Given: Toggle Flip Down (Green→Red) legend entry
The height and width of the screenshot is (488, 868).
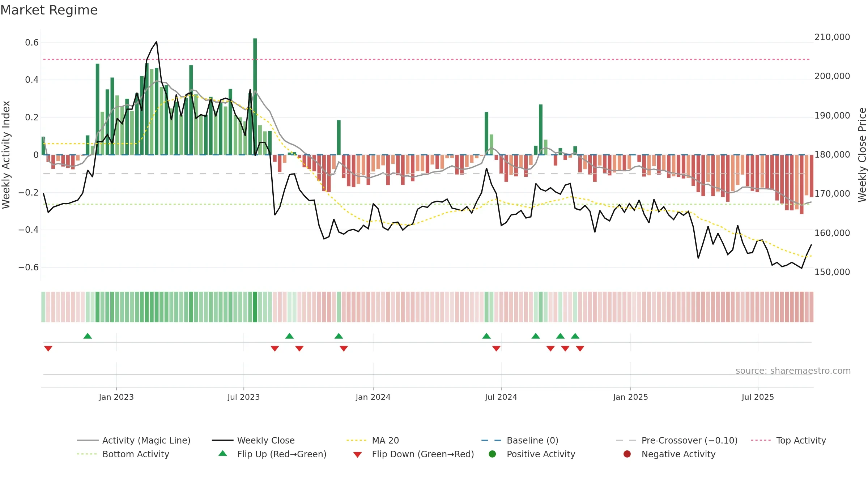Looking at the screenshot, I should coord(413,454).
